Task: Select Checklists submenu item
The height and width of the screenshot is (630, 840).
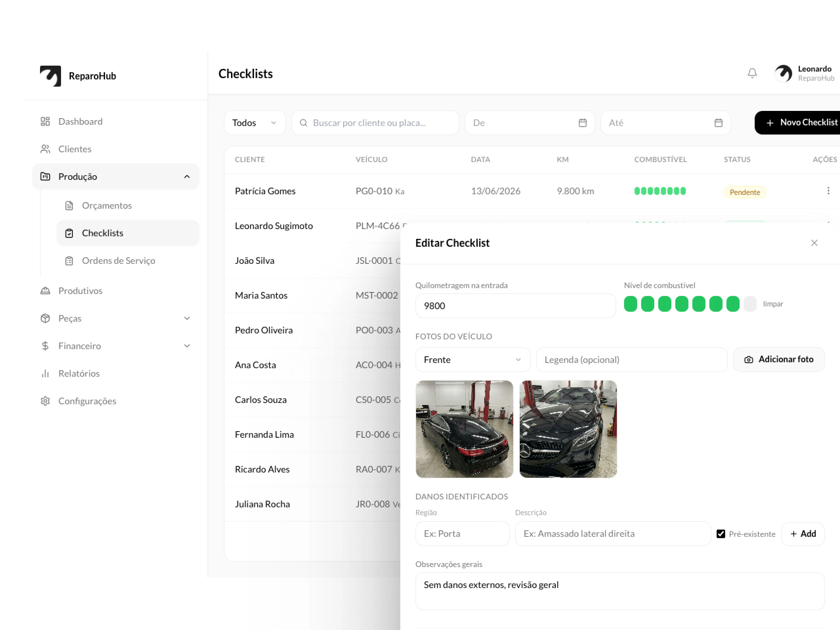Action: (x=128, y=233)
